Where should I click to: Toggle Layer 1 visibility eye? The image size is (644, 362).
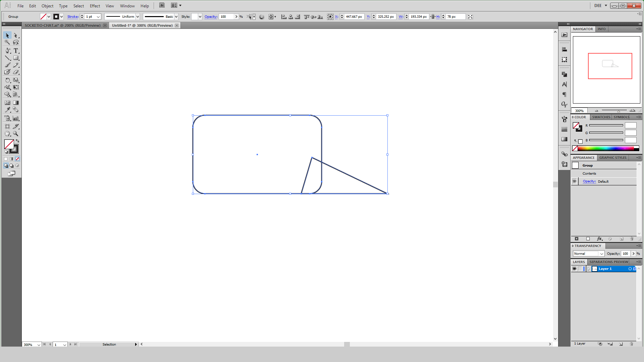574,269
